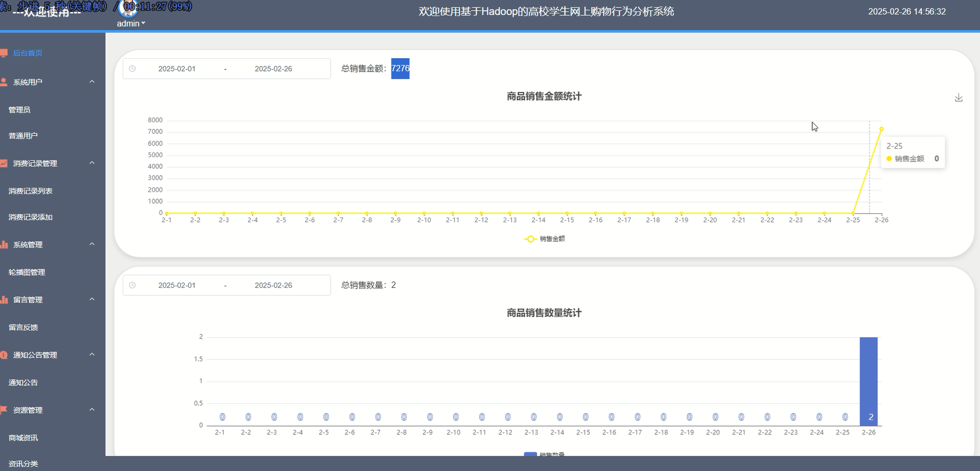980x471 pixels.
Task: Click the 2-25 data point on the line chart
Action: [x=853, y=213]
